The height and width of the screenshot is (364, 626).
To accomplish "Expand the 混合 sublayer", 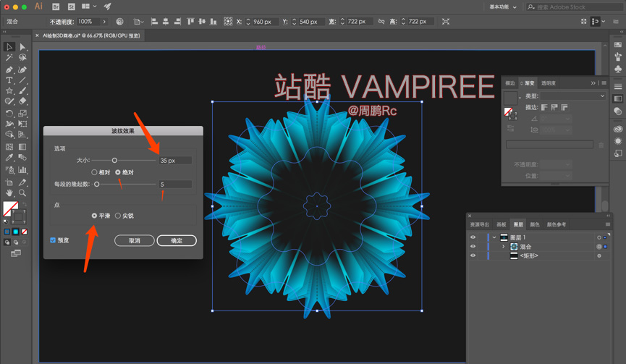I will (503, 247).
